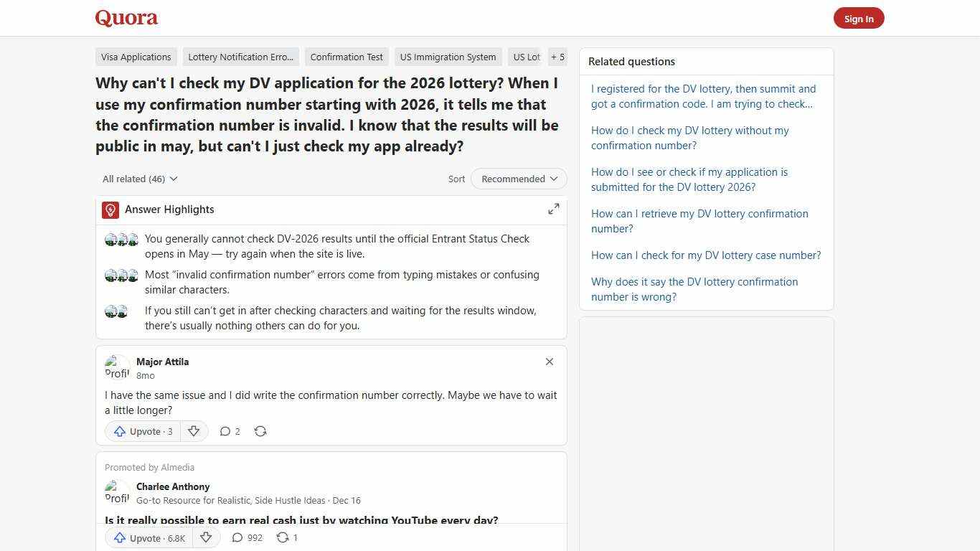Expand the Answer Highlights panel
980x551 pixels.
[x=553, y=209]
